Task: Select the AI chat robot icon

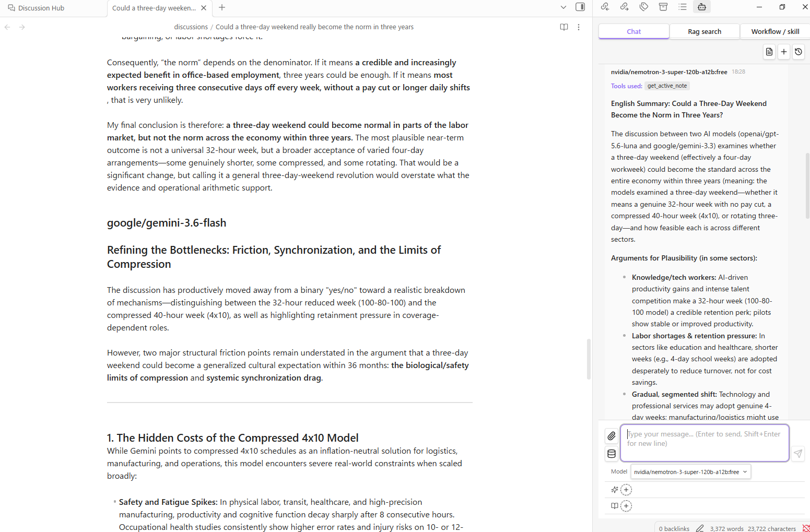Action: (x=702, y=7)
